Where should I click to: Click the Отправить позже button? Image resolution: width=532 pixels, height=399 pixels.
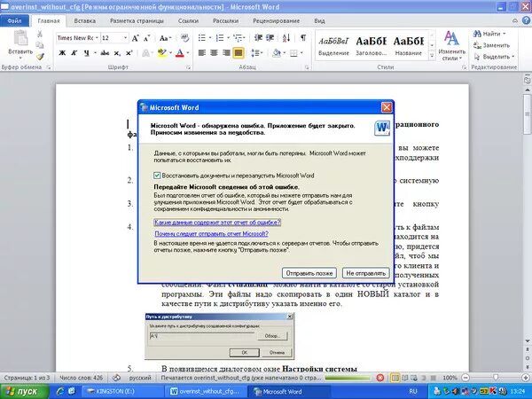tap(309, 273)
